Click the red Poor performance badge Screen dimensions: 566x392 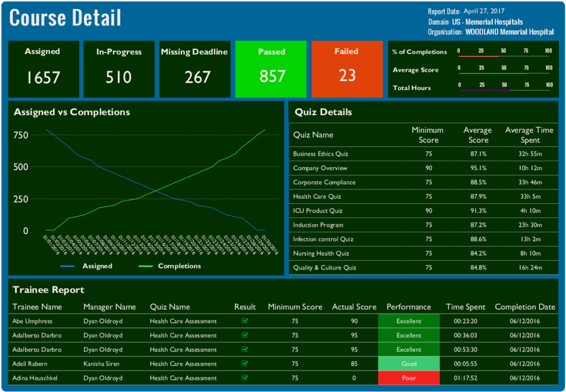[x=408, y=378]
